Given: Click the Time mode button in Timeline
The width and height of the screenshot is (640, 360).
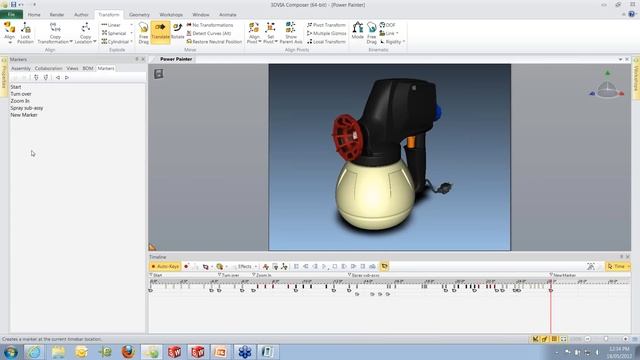Looking at the screenshot, I should 618,267.
